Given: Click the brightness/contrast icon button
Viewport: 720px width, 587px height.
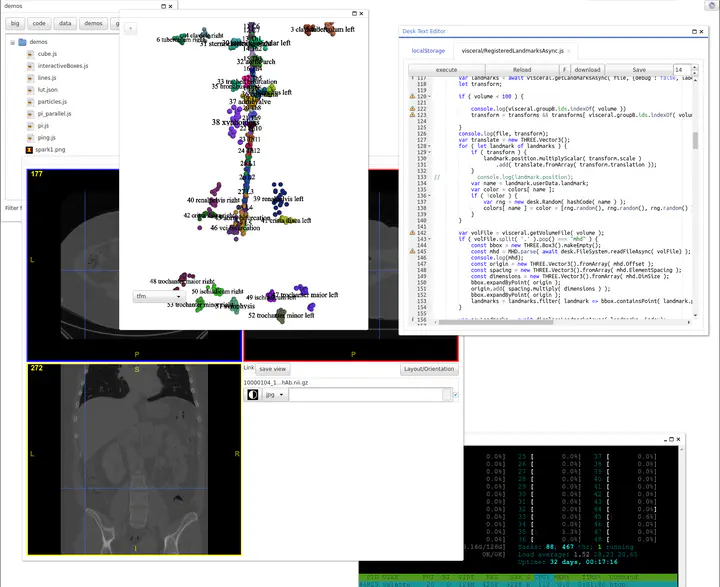Looking at the screenshot, I should pos(253,395).
